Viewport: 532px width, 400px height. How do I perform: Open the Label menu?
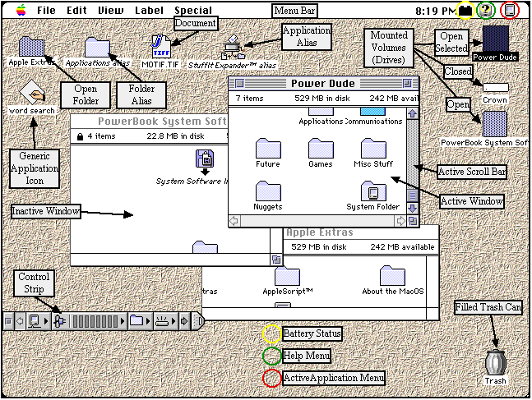pos(149,11)
